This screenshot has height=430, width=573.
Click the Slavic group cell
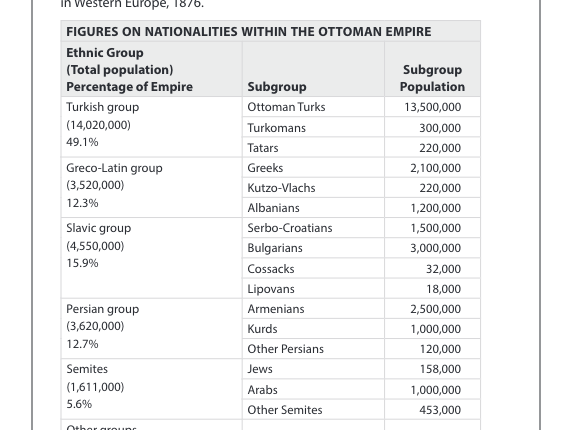(152, 258)
